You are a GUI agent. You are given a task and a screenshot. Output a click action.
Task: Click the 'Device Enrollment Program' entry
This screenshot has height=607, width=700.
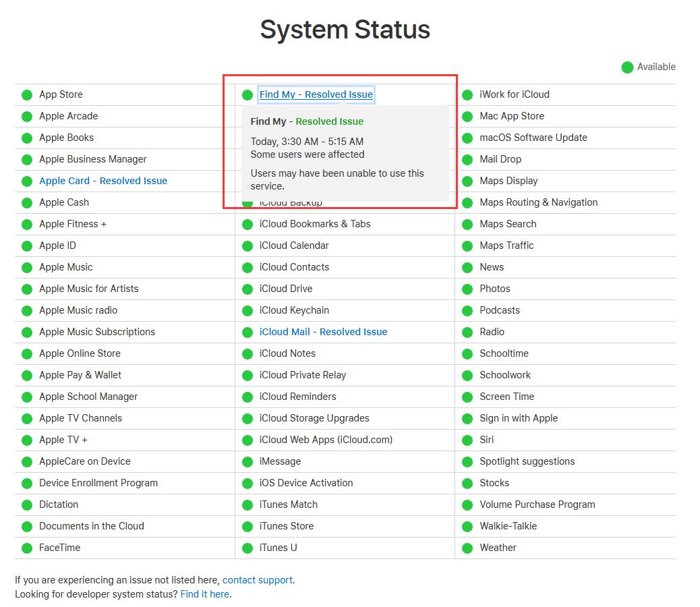point(98,483)
